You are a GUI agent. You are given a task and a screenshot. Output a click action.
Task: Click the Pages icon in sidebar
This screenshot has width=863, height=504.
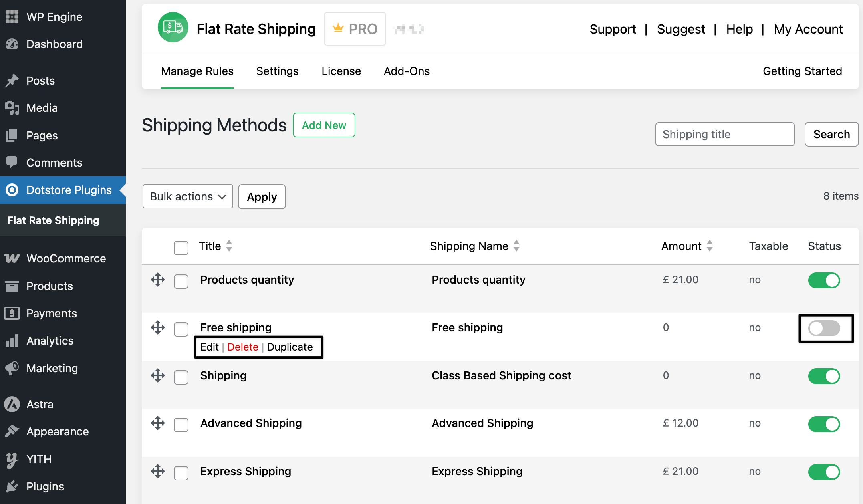[x=12, y=135]
